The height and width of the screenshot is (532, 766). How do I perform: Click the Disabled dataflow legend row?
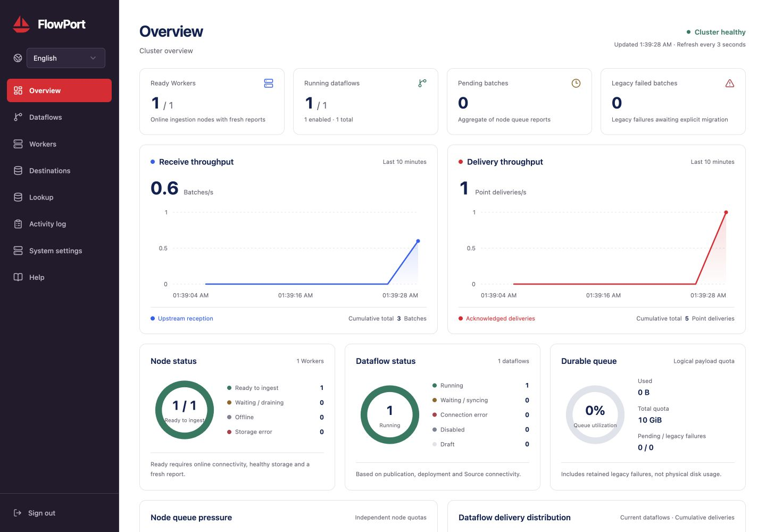[481, 429]
